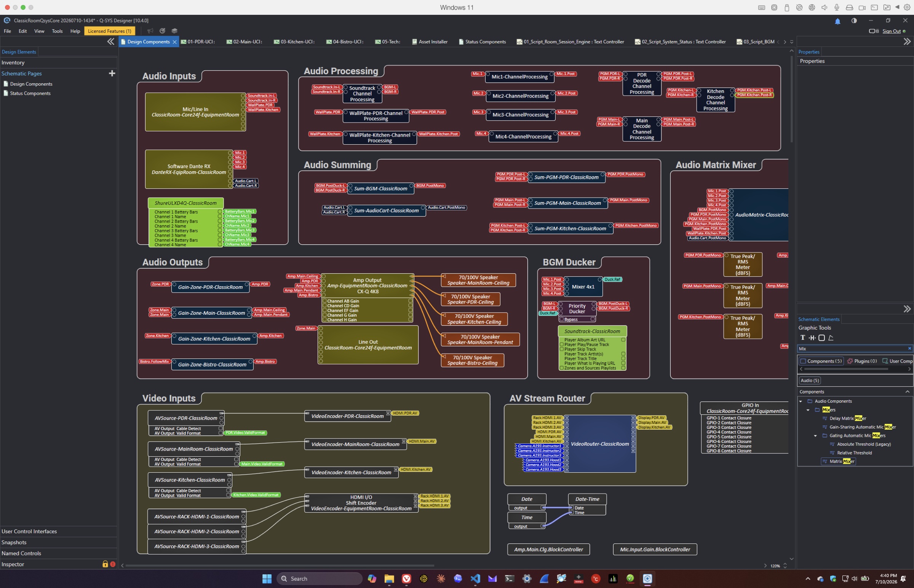Click the Sign Out link
914x588 pixels.
point(892,31)
